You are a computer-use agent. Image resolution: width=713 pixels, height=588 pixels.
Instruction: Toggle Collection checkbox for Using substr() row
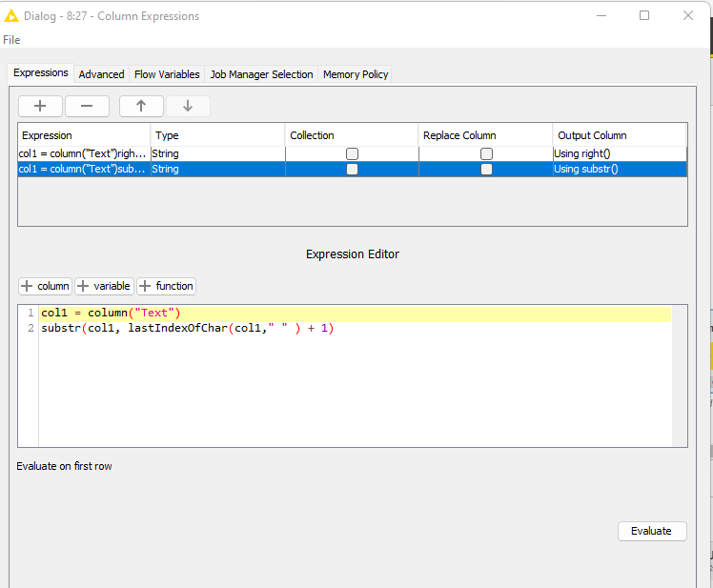(x=352, y=170)
